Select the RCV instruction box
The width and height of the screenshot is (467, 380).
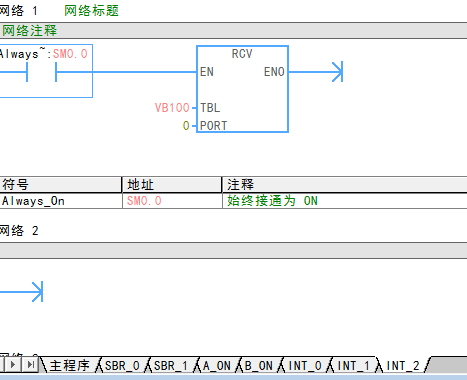(242, 89)
